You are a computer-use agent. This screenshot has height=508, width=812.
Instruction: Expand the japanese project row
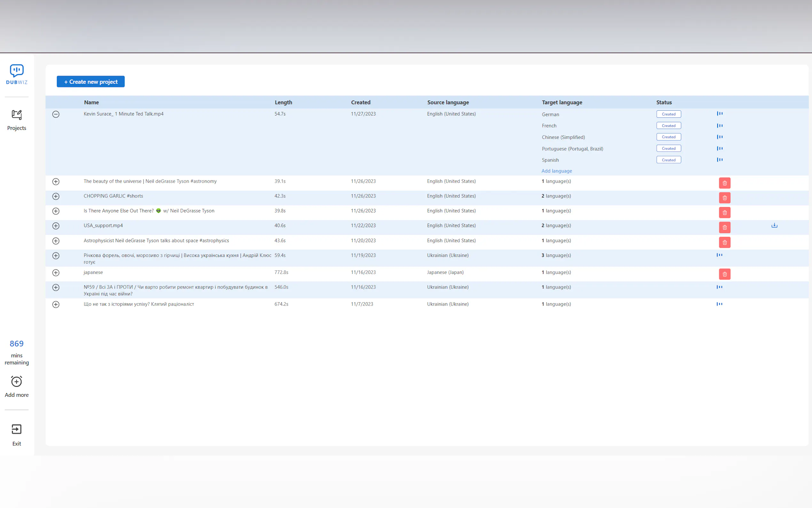(x=56, y=273)
